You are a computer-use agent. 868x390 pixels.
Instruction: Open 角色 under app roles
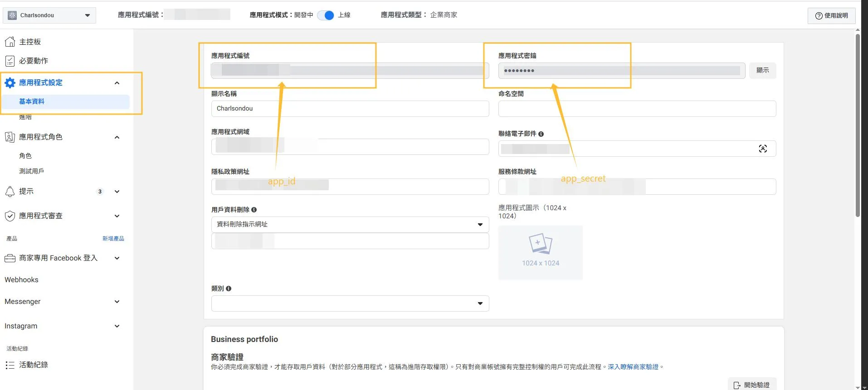tap(25, 156)
